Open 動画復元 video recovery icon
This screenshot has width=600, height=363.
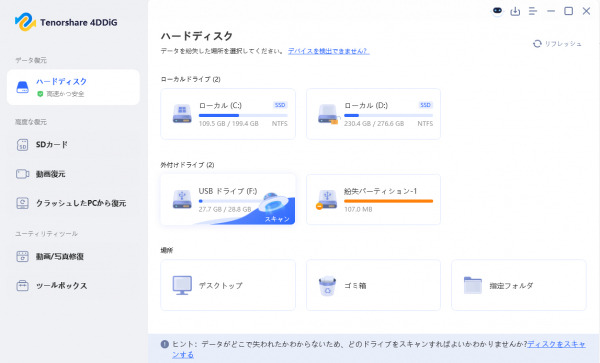click(23, 174)
